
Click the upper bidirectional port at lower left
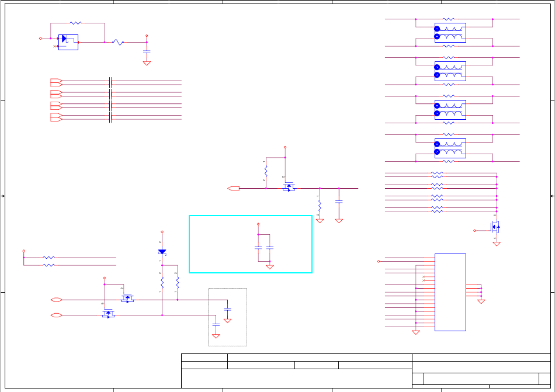[56, 300]
